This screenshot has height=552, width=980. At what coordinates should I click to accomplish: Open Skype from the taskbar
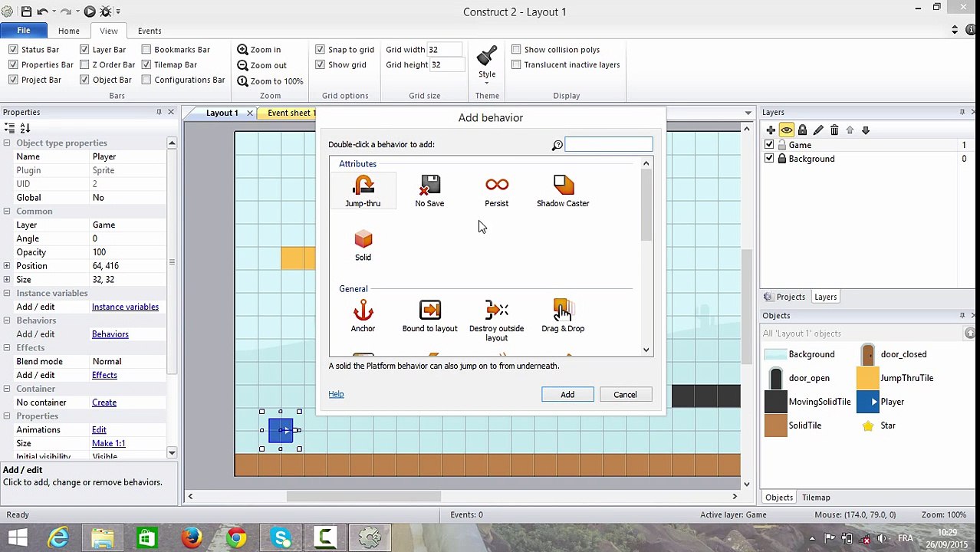click(x=281, y=537)
